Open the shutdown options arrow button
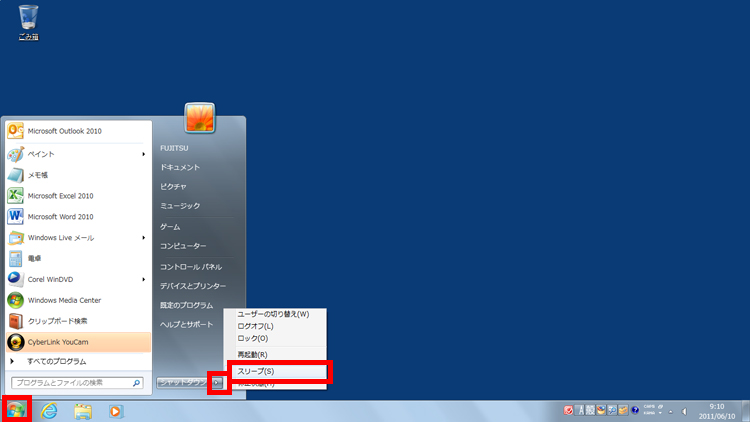This screenshot has width=750, height=422. pyautogui.click(x=218, y=383)
